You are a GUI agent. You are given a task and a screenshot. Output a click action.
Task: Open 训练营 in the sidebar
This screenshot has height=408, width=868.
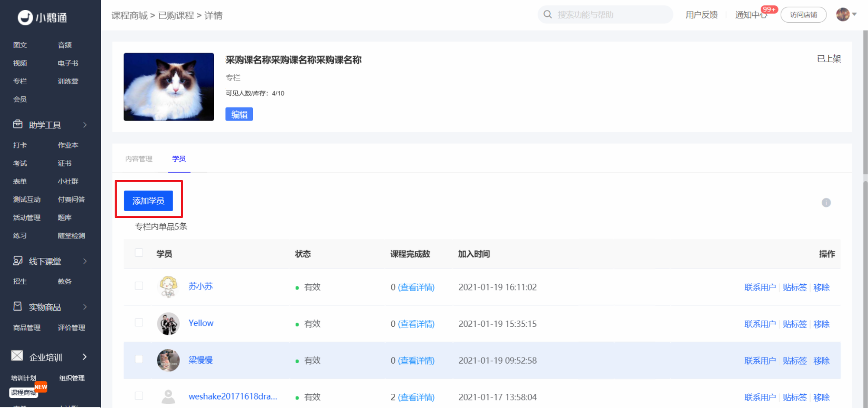(x=68, y=81)
